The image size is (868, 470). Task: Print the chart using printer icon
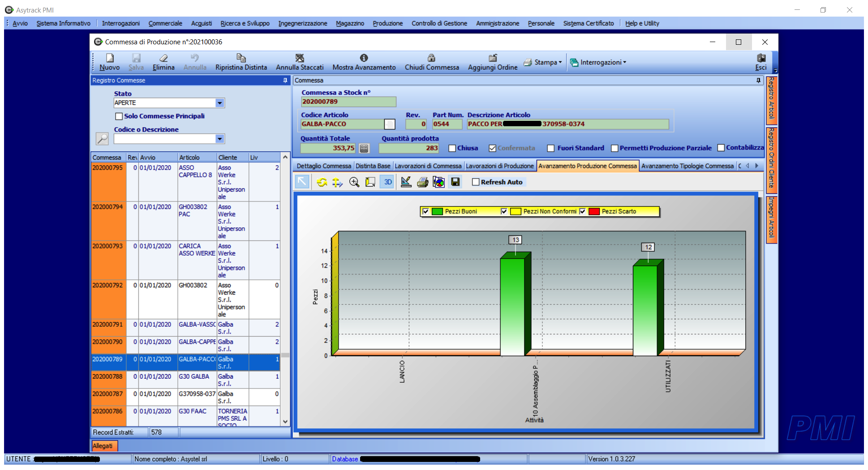coord(422,182)
